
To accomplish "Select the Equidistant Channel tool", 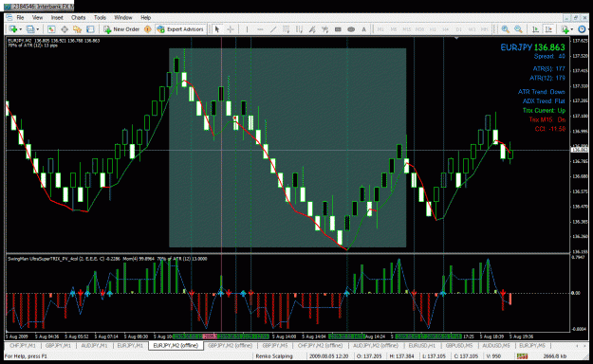I will tap(287, 29).
